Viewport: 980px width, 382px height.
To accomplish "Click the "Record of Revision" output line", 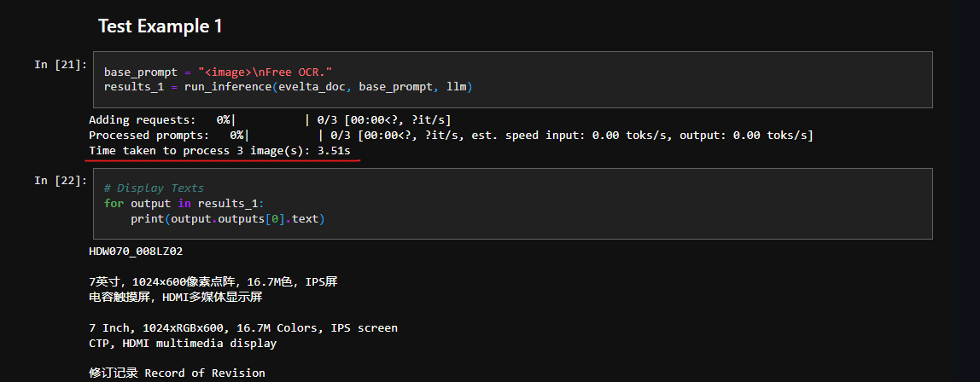I will tap(177, 373).
